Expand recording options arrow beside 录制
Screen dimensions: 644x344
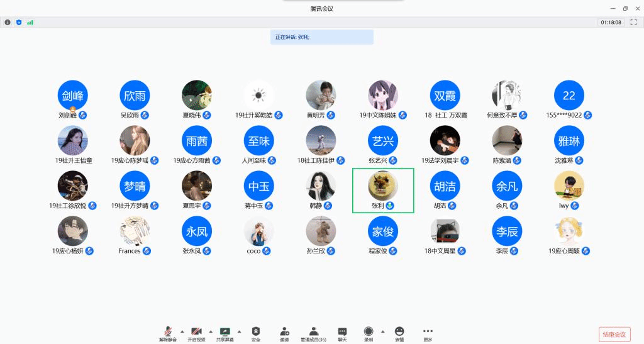pos(383,331)
